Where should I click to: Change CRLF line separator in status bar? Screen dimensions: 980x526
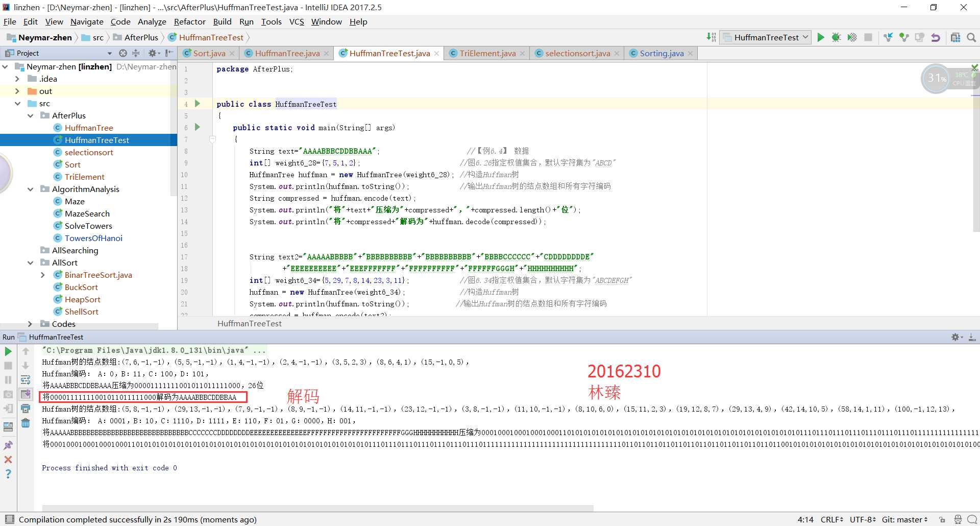pyautogui.click(x=832, y=519)
